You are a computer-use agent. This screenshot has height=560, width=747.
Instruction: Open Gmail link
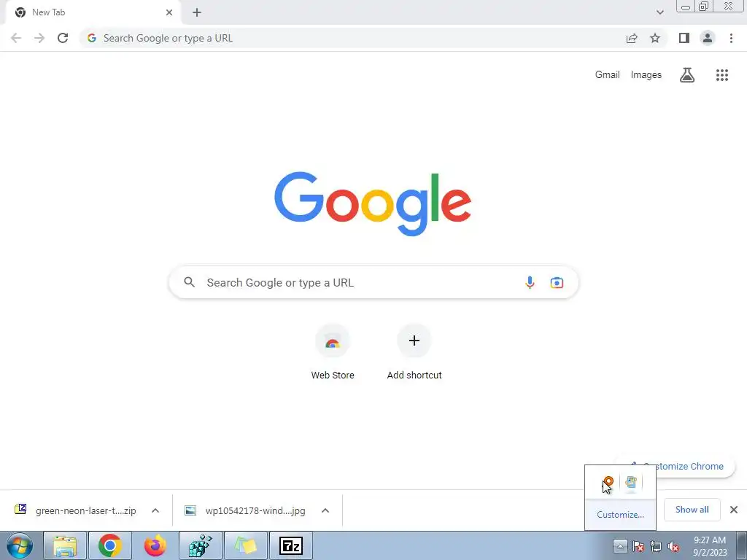point(607,75)
